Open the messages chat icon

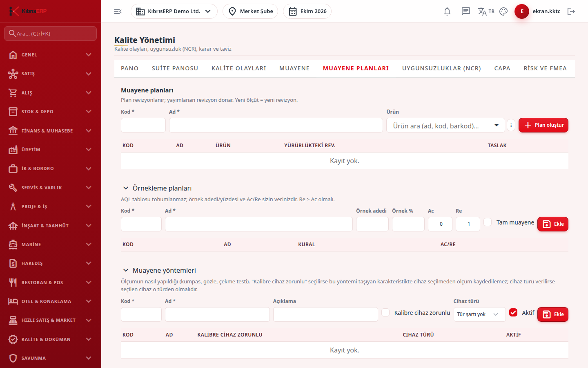tap(466, 11)
